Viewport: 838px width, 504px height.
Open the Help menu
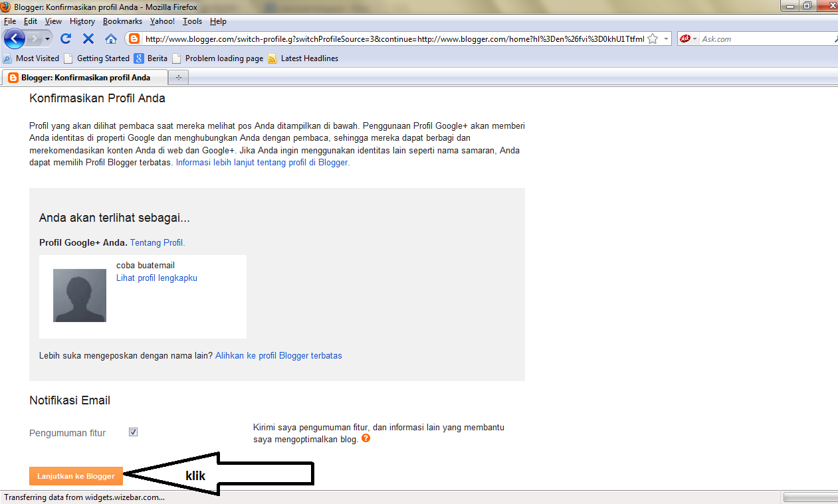pos(218,21)
